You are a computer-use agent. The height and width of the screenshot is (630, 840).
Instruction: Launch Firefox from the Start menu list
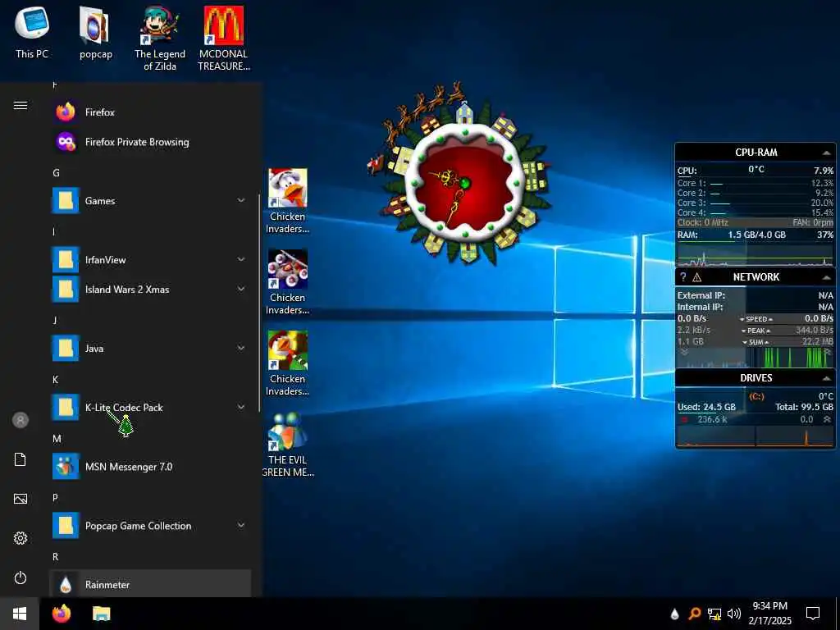(151, 112)
